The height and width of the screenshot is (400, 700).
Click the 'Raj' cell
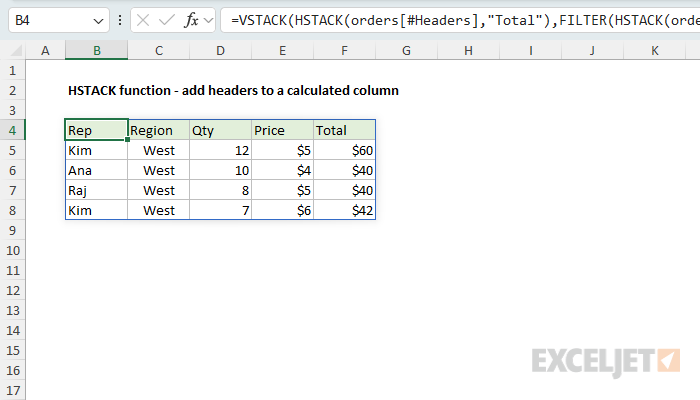(x=96, y=191)
